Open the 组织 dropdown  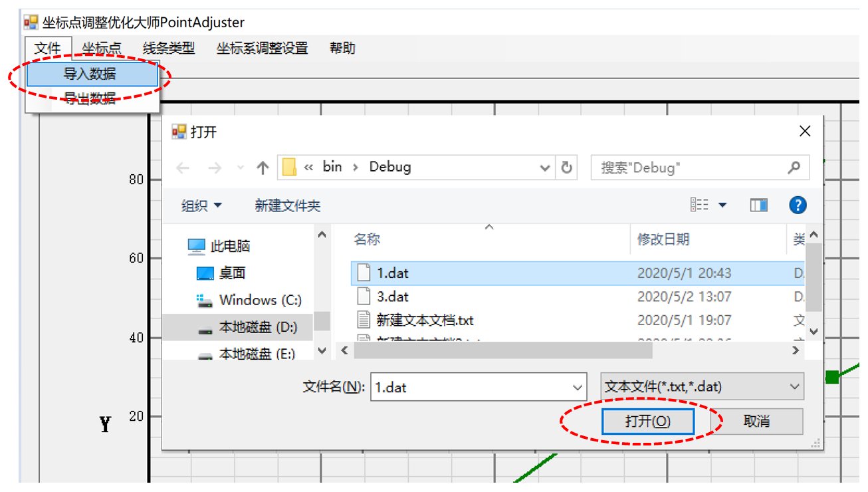[x=201, y=206]
